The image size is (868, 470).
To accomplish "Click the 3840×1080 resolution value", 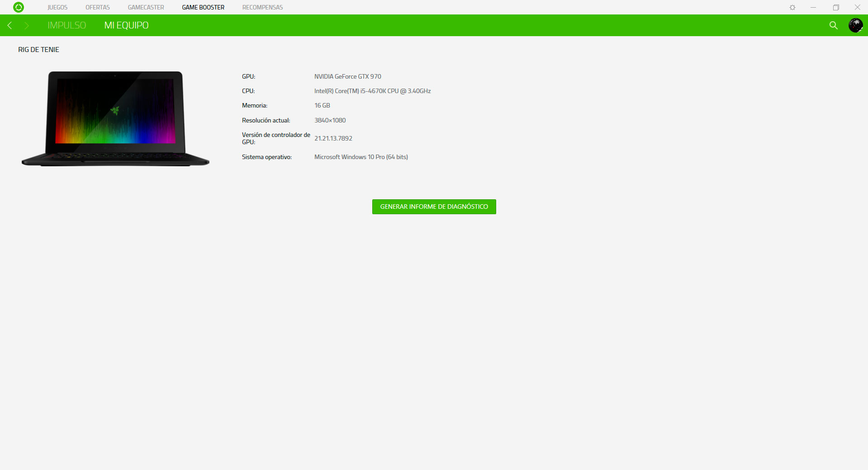I will pos(330,120).
